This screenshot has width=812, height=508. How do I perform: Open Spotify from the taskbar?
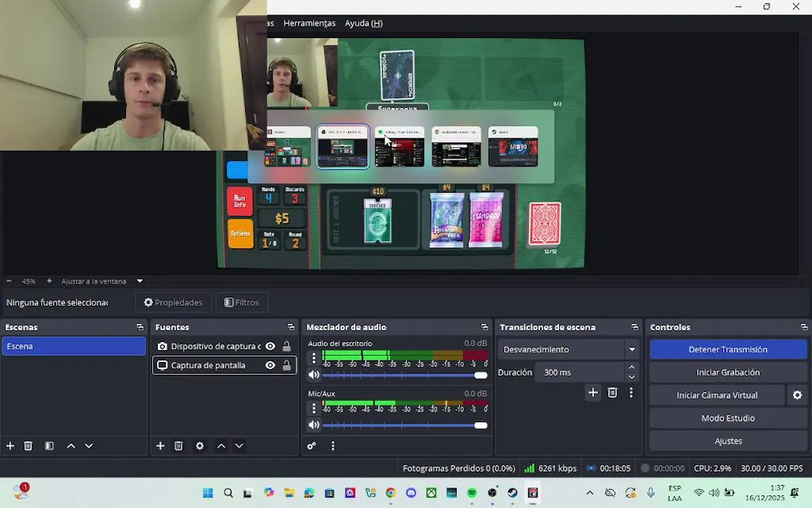472,492
